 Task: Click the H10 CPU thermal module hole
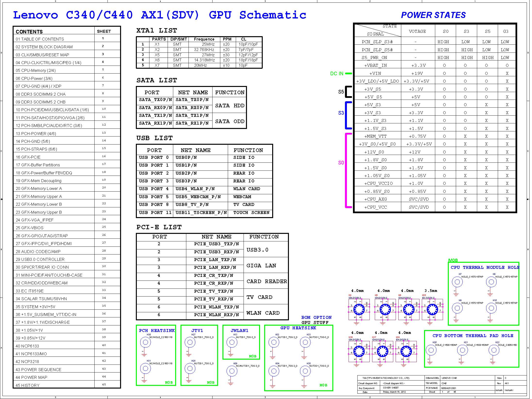[491, 308]
